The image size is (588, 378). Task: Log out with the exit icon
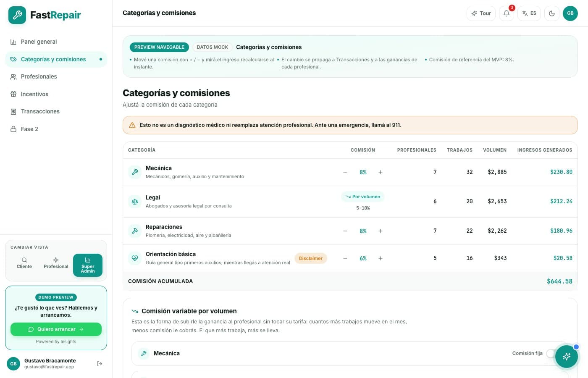pos(100,364)
